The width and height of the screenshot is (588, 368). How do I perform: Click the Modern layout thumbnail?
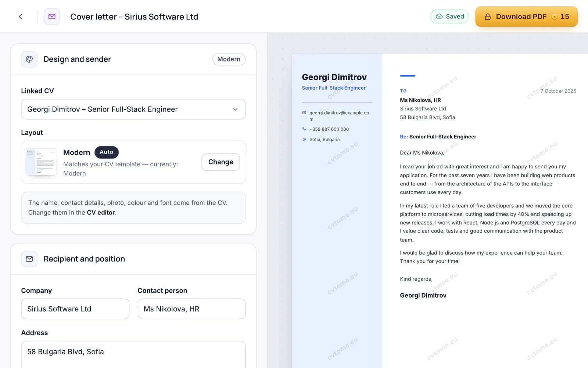tap(41, 162)
